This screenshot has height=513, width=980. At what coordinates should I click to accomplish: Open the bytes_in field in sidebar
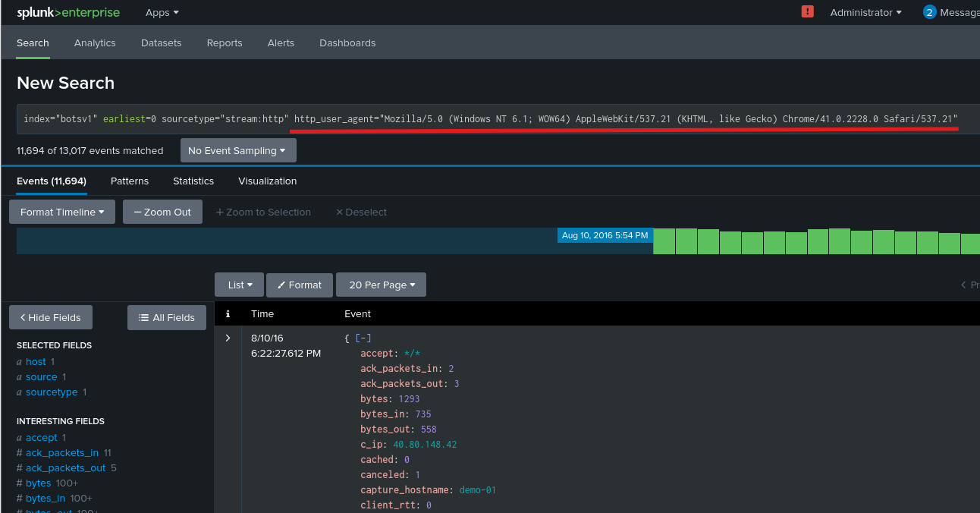46,498
